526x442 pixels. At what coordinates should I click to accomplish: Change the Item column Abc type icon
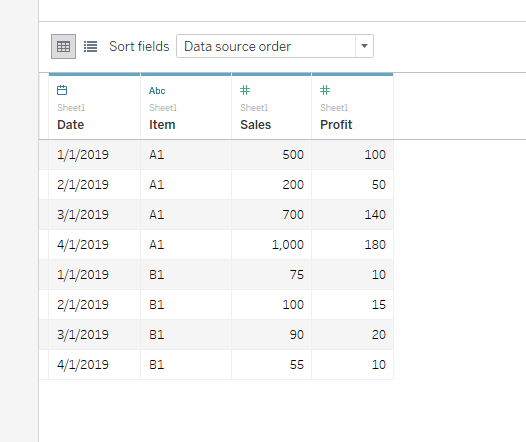[157, 91]
